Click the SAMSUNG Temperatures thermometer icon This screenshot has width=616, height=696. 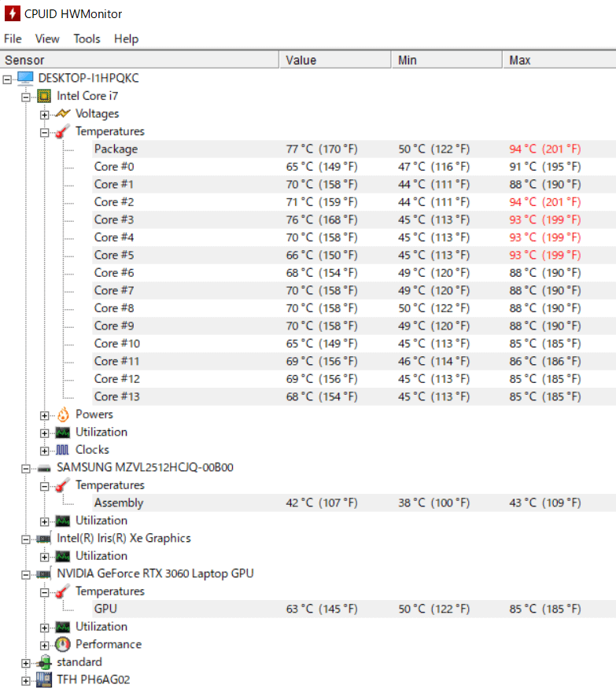[63, 485]
